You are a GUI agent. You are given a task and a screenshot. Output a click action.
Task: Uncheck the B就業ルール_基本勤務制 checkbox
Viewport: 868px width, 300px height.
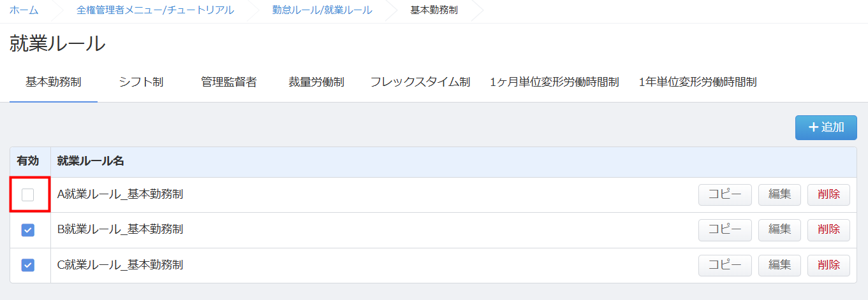(28, 230)
